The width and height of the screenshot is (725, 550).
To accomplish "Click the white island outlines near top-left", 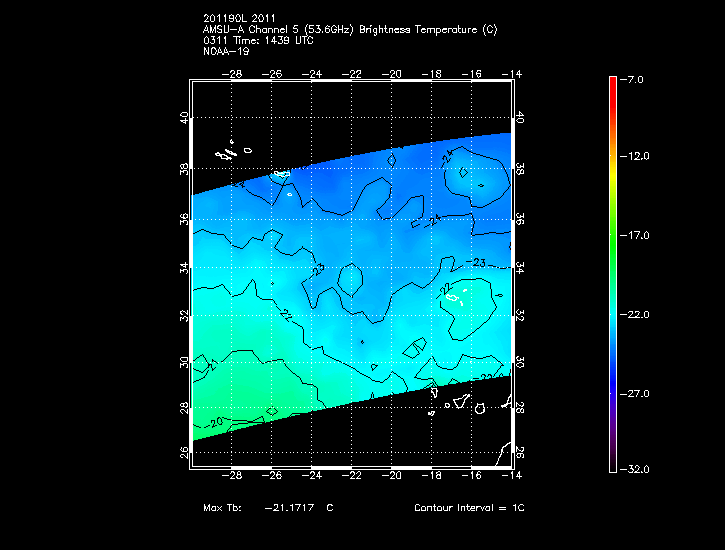I will coord(227,153).
